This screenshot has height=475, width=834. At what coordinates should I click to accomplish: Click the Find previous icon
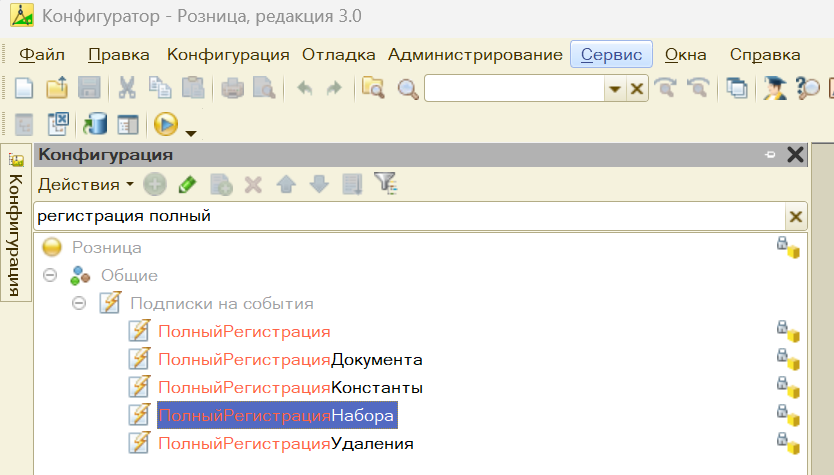698,88
